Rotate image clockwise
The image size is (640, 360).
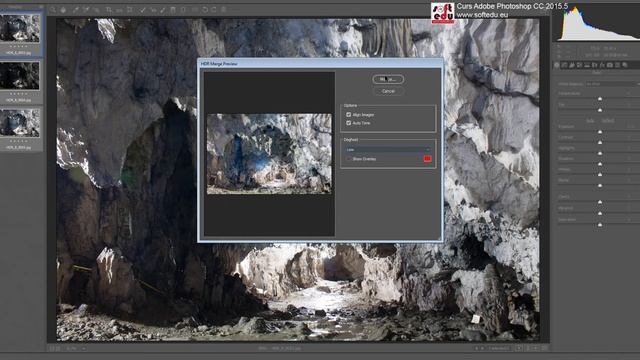[214, 10]
